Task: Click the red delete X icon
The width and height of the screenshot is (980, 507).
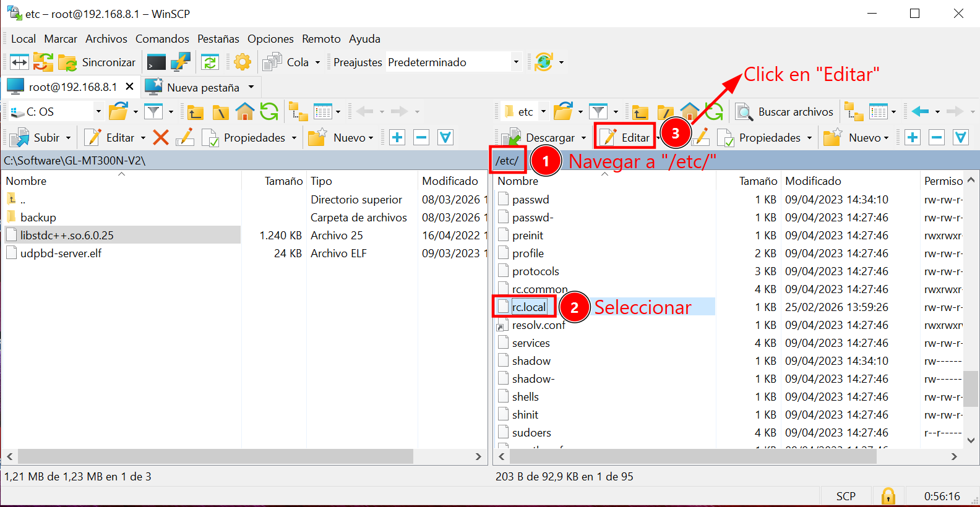Action: pos(161,137)
